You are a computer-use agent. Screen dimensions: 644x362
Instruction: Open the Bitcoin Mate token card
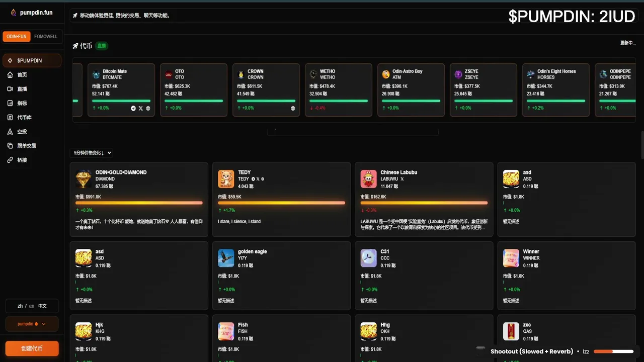pos(121,90)
